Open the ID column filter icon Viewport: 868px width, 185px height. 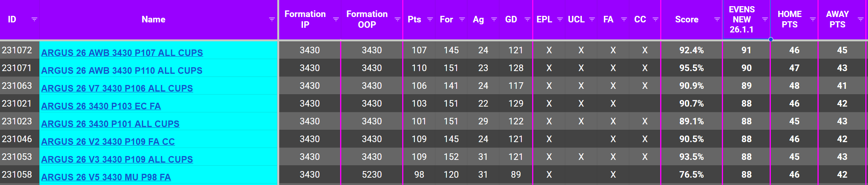click(x=34, y=19)
